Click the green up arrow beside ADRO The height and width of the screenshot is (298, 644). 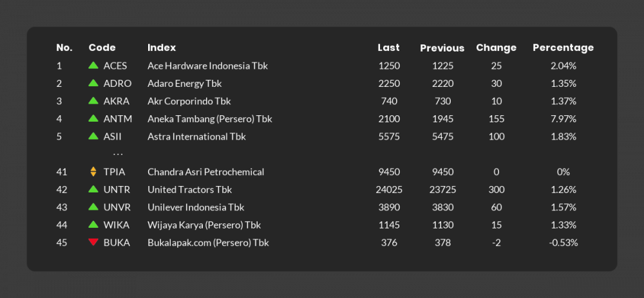pos(93,83)
